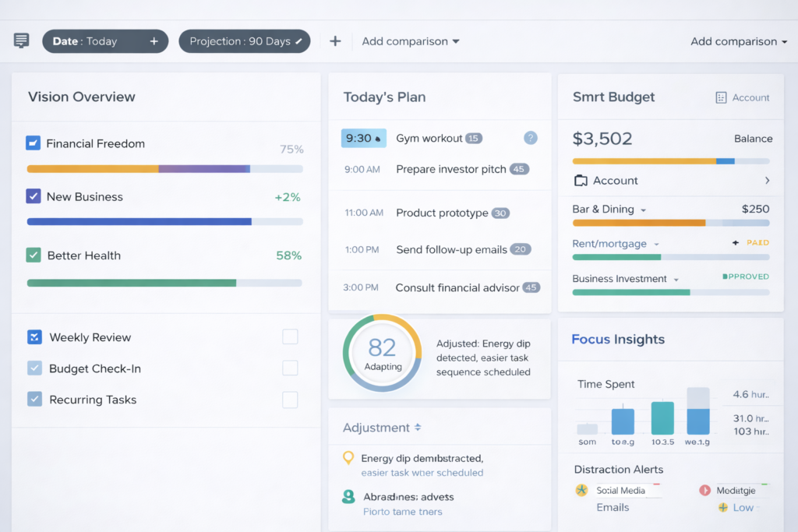Open the Prepare investor pitch task
This screenshot has width=798, height=532.
(450, 169)
